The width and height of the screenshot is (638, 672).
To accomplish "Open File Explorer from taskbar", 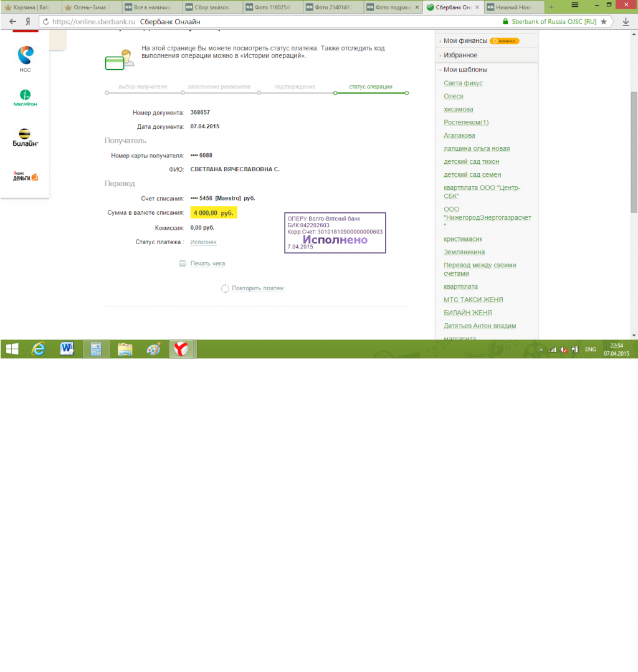I will pyautogui.click(x=125, y=350).
